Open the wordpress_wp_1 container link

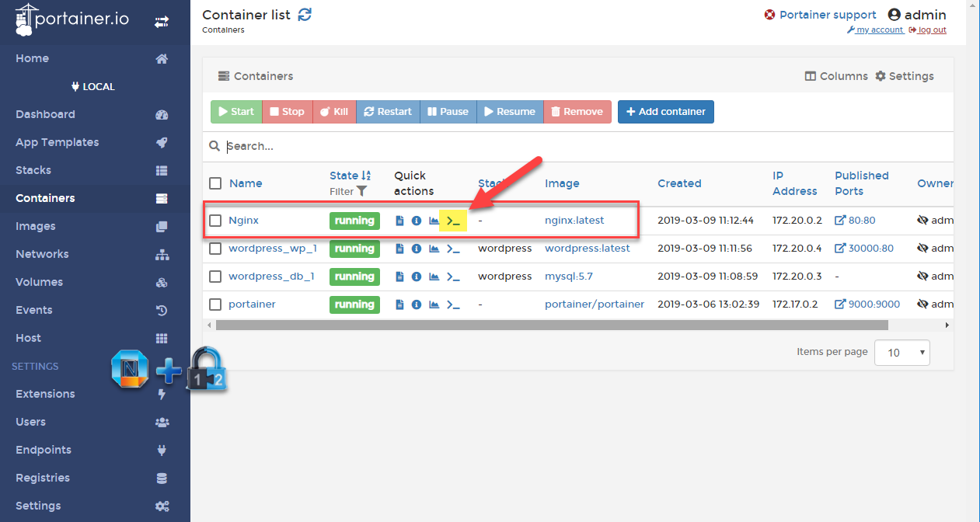pos(273,249)
